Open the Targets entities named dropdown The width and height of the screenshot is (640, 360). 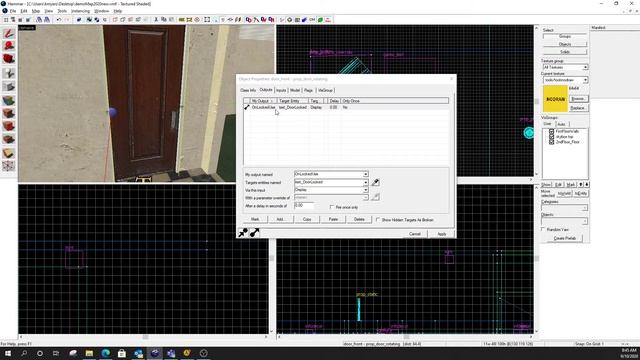click(x=366, y=182)
